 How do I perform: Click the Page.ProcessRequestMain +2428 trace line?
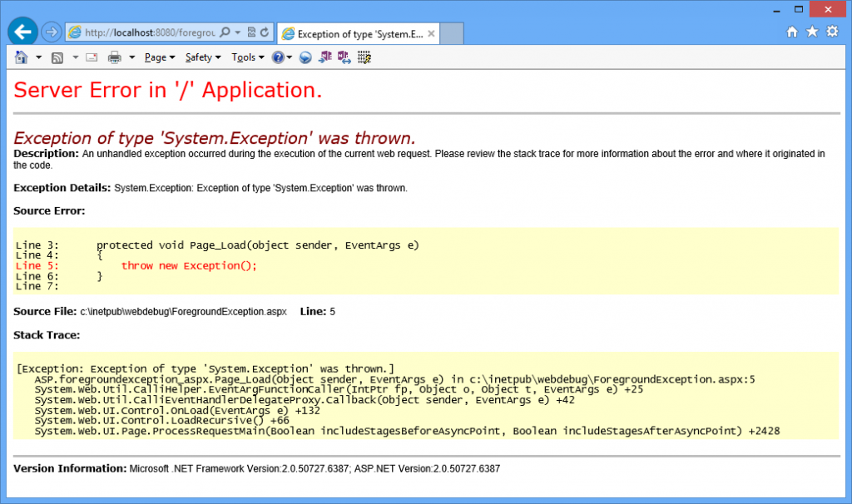click(407, 431)
